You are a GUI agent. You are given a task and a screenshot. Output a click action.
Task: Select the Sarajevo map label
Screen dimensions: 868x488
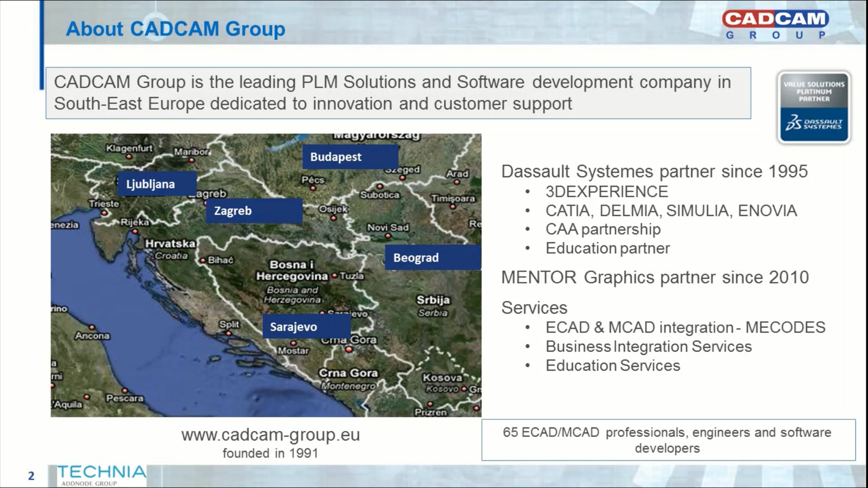click(306, 327)
